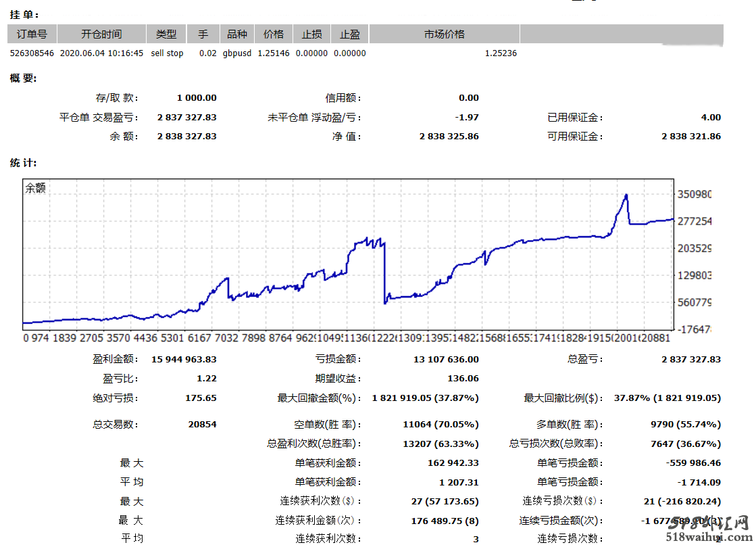Click the peak of the balance curve
Image resolution: width=756 pixels, height=545 pixels.
click(x=626, y=195)
